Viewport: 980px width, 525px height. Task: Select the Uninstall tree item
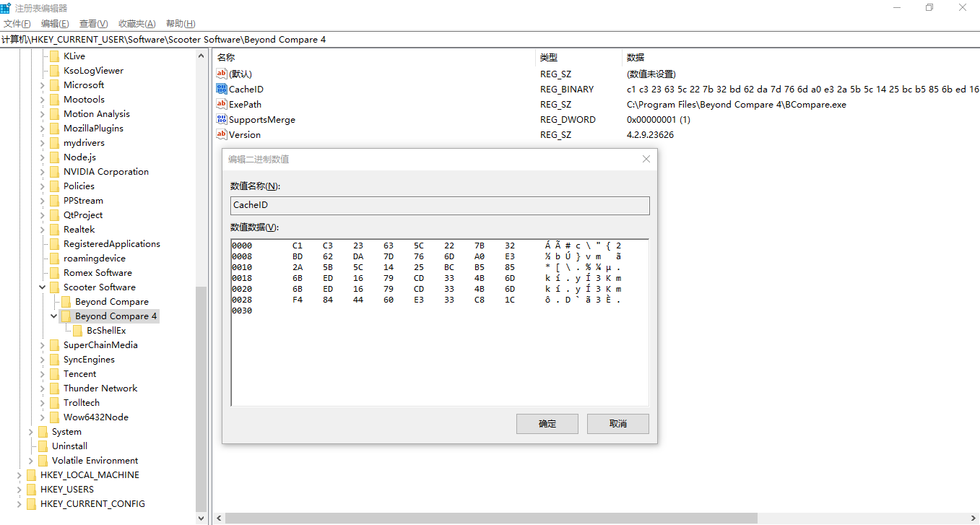click(x=69, y=446)
